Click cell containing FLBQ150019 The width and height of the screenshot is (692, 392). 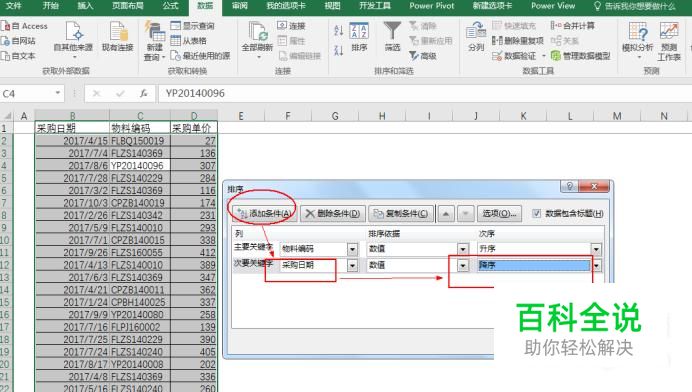click(139, 141)
